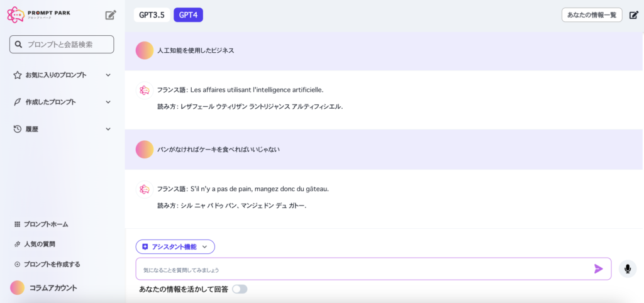The height and width of the screenshot is (303, 644).
Task: Click the grid icon beside プロンプトホーム
Action: (17, 224)
